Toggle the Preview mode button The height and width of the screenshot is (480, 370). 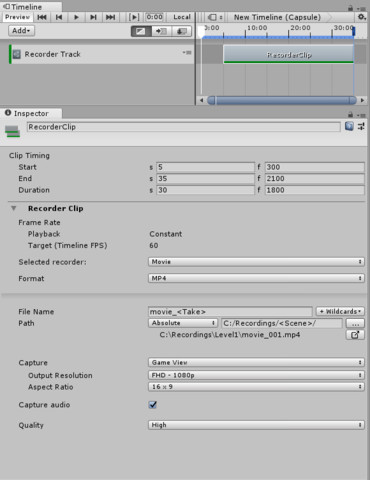17,17
